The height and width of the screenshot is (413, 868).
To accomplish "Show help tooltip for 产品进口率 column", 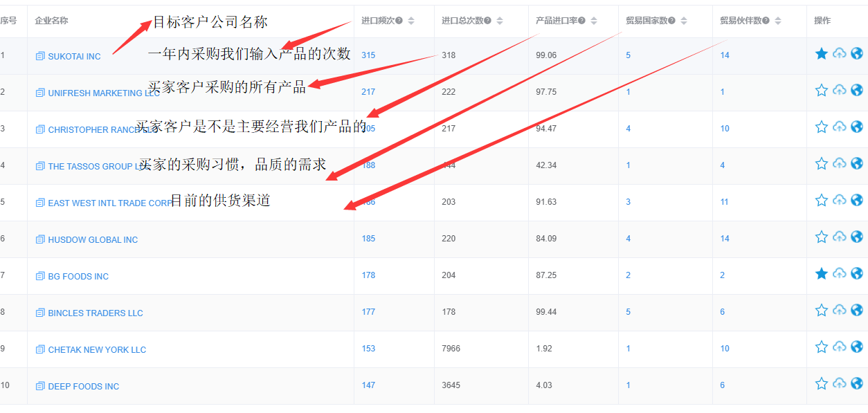I will tap(581, 21).
